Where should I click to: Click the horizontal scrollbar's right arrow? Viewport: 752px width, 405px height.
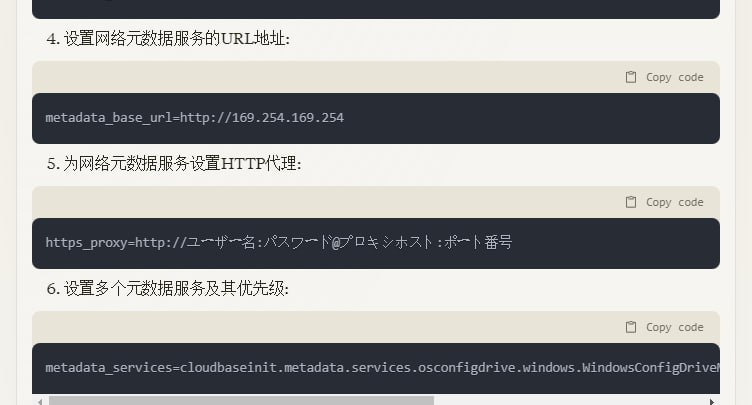point(712,401)
